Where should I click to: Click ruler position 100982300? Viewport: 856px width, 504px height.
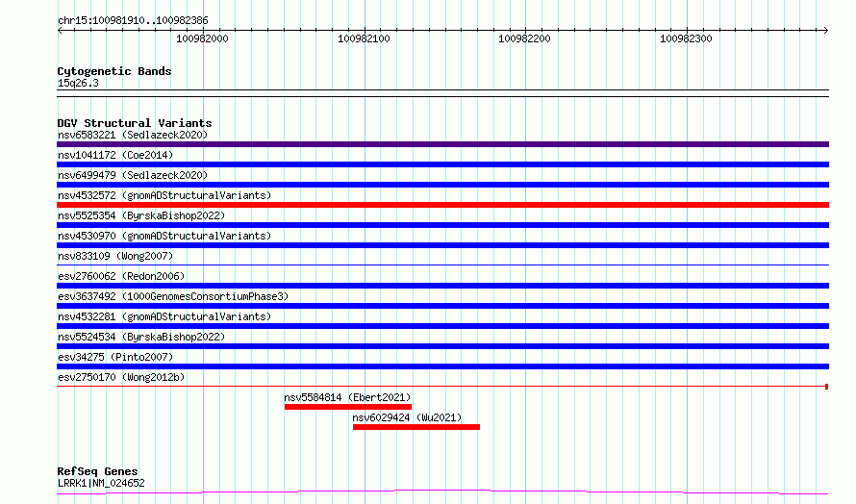point(686,38)
